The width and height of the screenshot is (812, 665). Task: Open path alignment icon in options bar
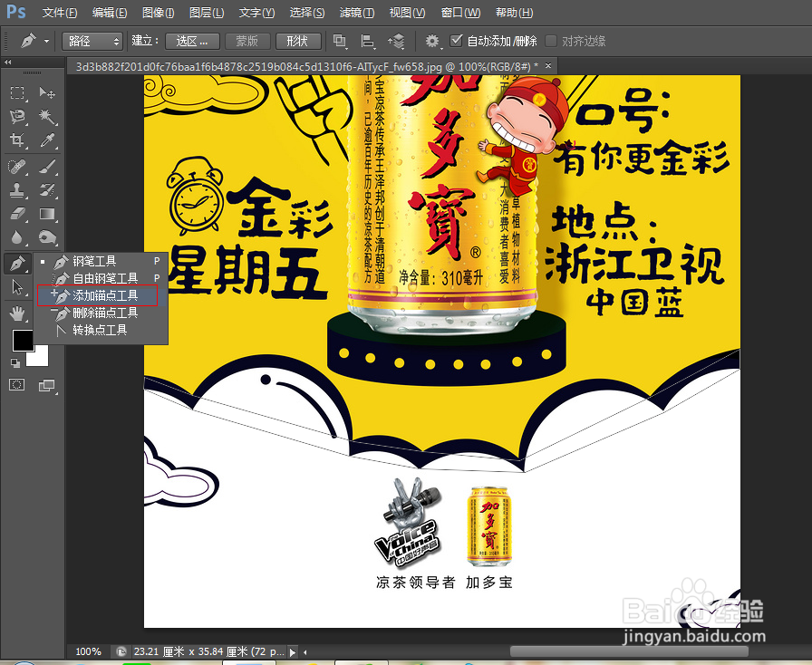click(x=368, y=41)
